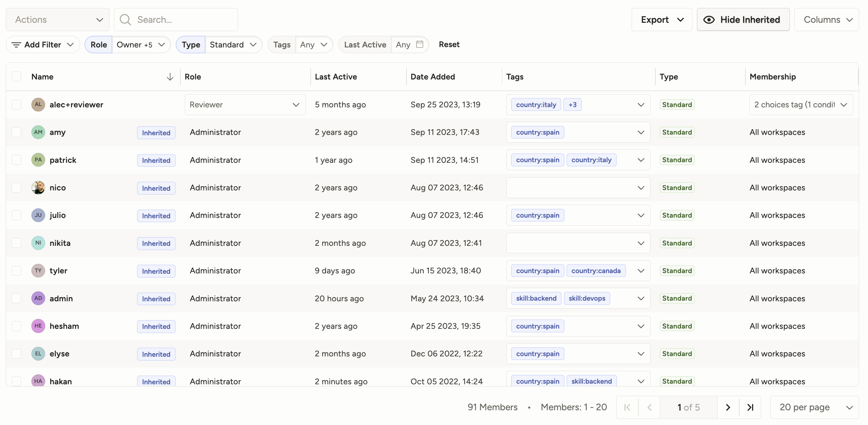Click the eye icon in Hide Inherited
The image size is (868, 425).
708,20
